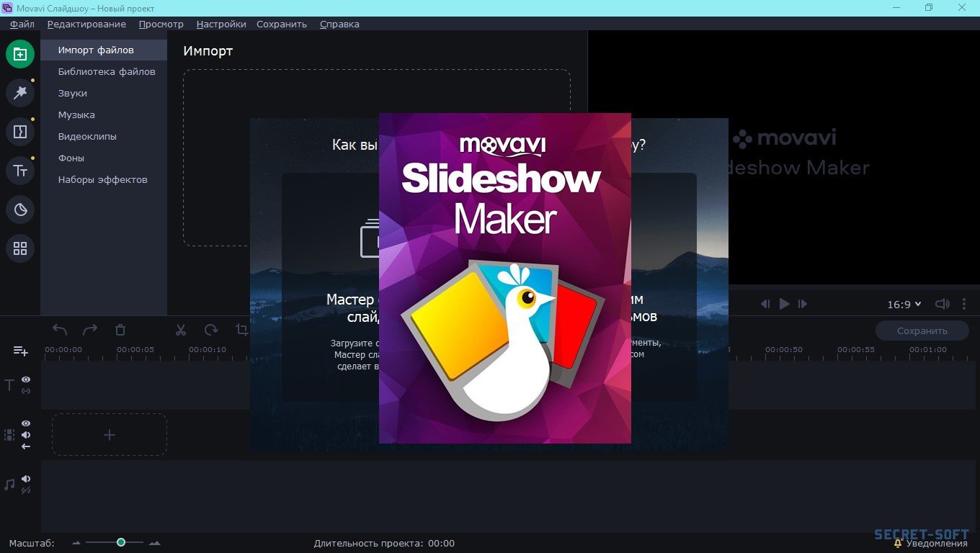Mute the audio music track

point(26,479)
